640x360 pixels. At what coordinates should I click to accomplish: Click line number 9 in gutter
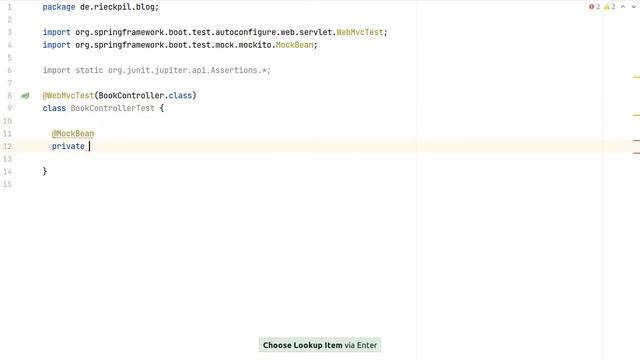click(9, 108)
